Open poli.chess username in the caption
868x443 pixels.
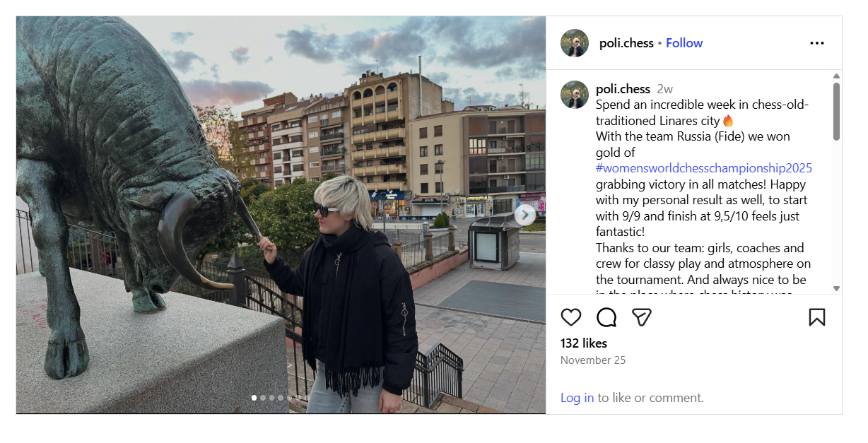[623, 89]
